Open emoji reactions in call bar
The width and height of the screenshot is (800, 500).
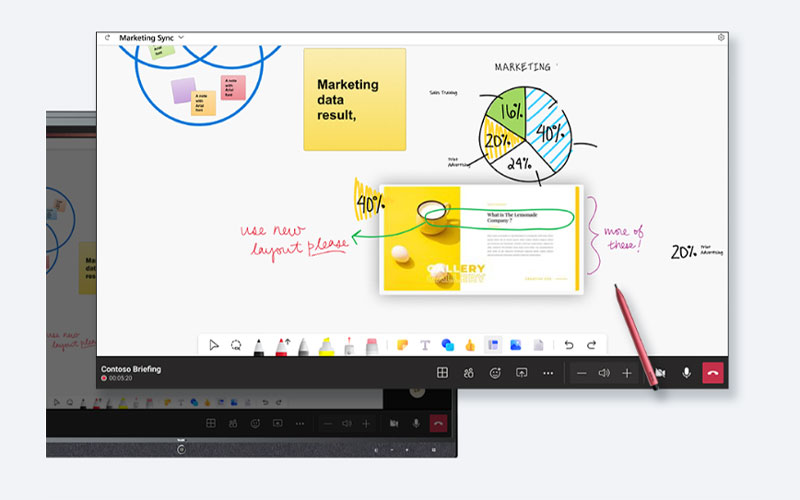(495, 373)
